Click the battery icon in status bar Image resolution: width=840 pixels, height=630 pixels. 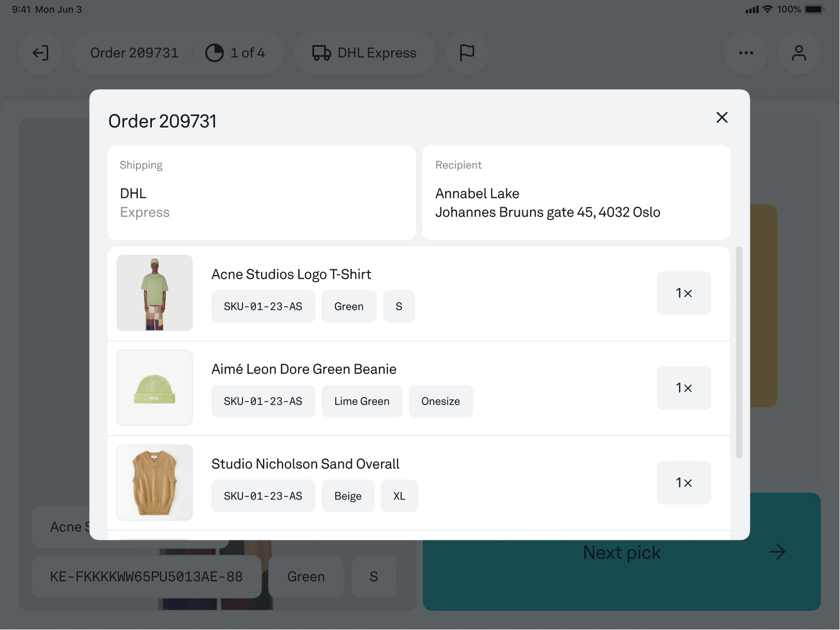pos(814,9)
